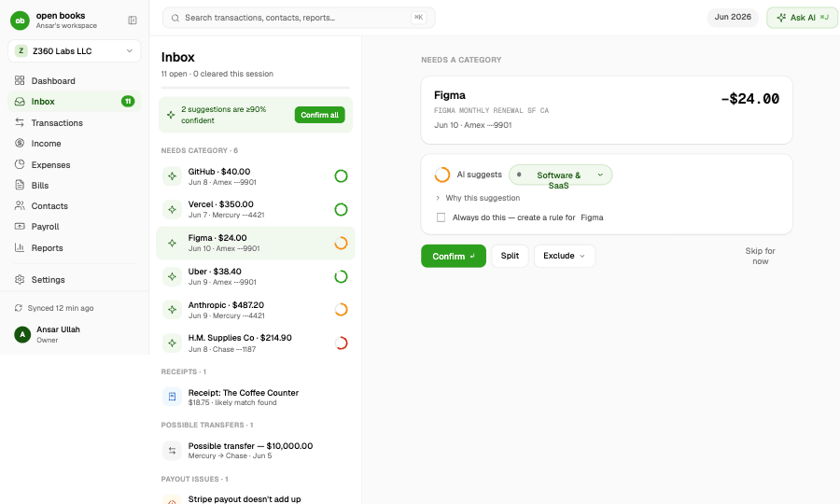840x504 pixels.
Task: Click the sparkle icon beside Uber
Action: coord(172,276)
